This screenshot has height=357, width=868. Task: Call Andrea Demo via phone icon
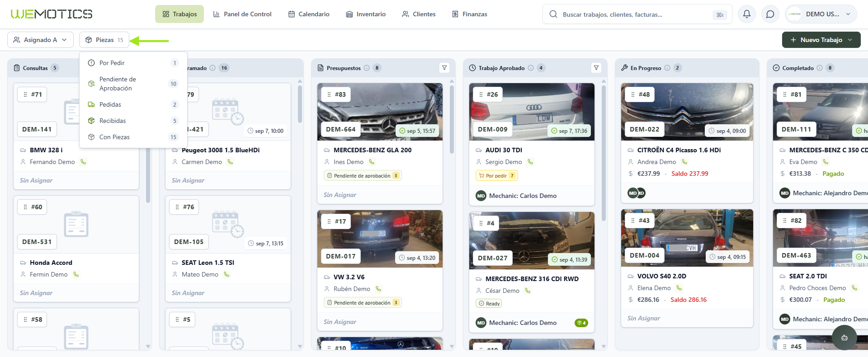click(x=684, y=162)
